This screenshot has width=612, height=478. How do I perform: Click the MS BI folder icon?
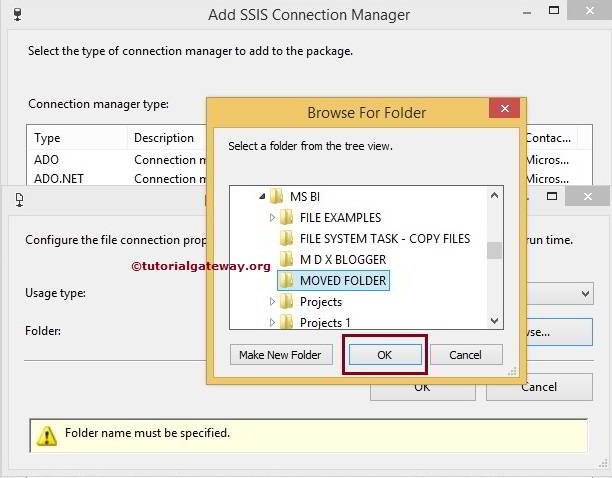[277, 196]
